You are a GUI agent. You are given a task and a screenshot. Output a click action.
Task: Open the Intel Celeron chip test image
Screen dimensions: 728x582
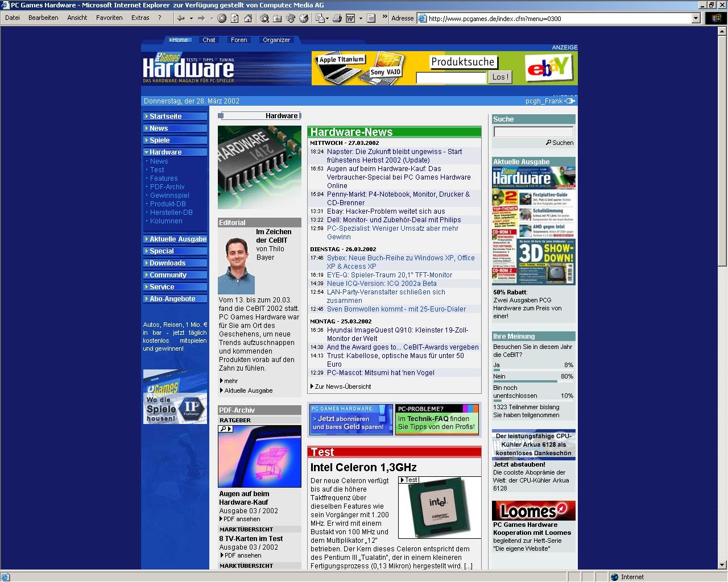pyautogui.click(x=440, y=508)
